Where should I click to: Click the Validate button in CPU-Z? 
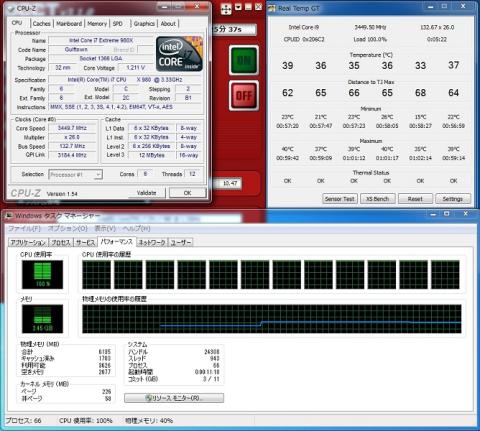click(146, 193)
